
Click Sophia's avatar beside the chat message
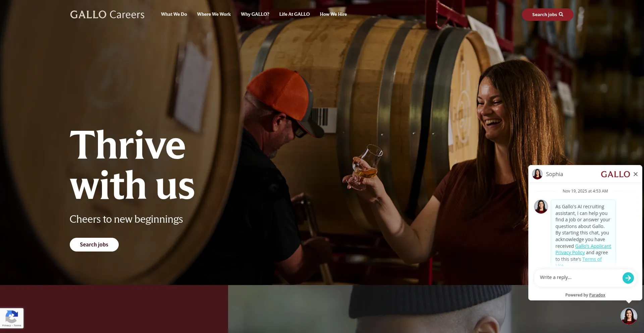point(541,207)
